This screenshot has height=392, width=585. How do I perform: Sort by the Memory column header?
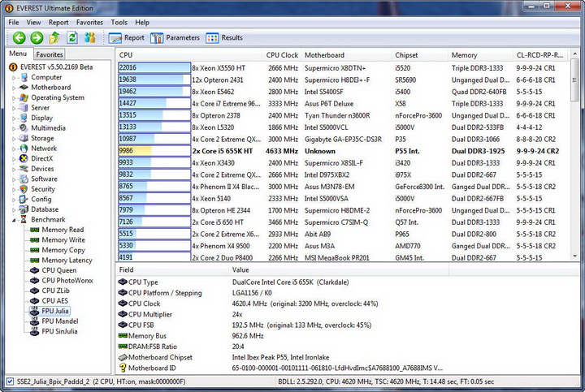[480, 55]
